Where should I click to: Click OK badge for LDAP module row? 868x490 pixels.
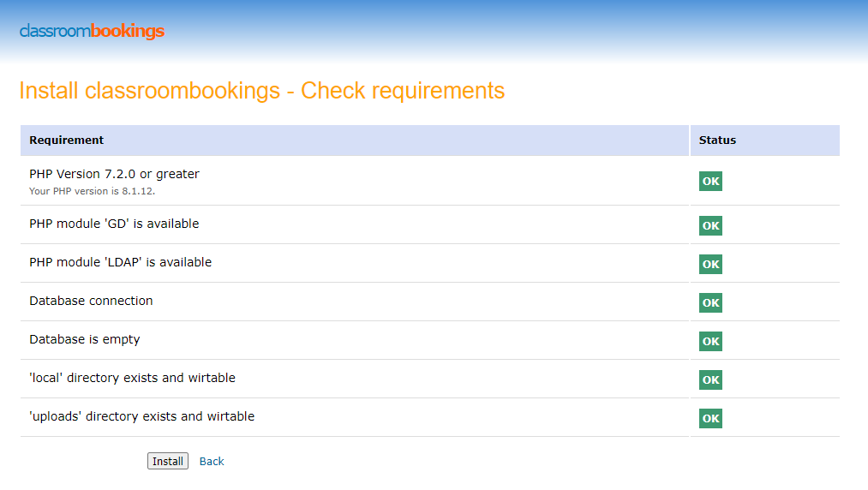[x=710, y=264]
